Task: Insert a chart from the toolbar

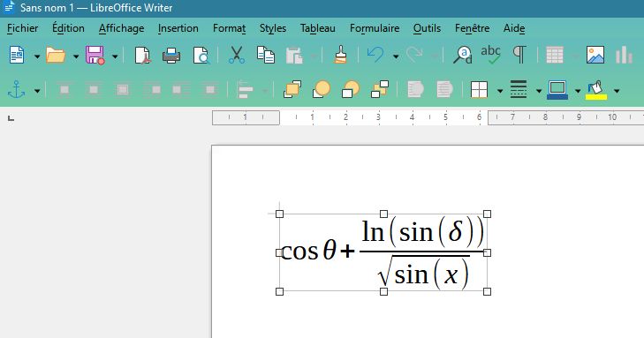Action: coord(624,55)
